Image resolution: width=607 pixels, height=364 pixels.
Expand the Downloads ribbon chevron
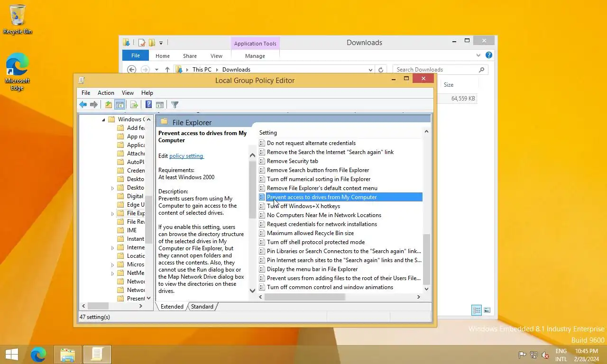(478, 55)
